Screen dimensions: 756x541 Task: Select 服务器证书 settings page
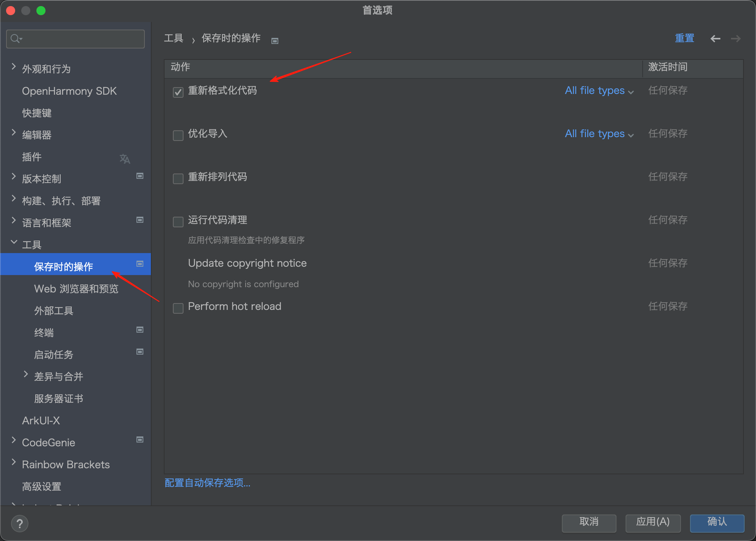pyautogui.click(x=59, y=399)
